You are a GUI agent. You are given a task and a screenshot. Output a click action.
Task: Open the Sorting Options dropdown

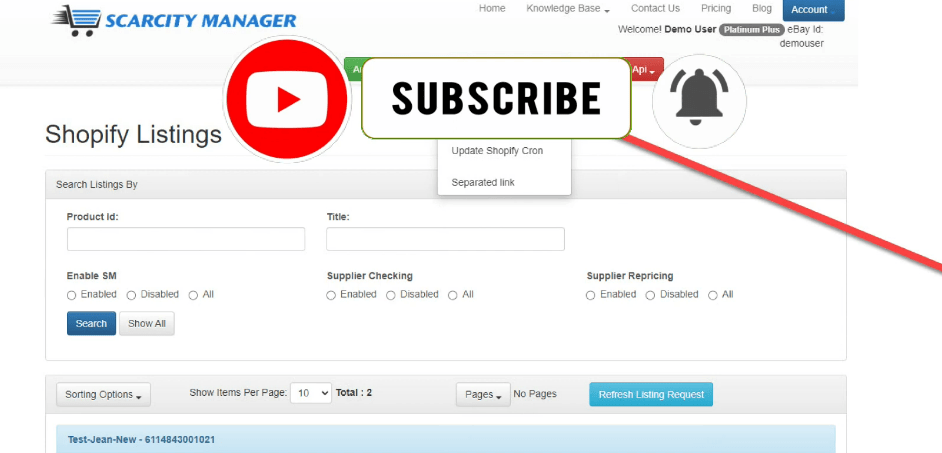click(x=103, y=395)
